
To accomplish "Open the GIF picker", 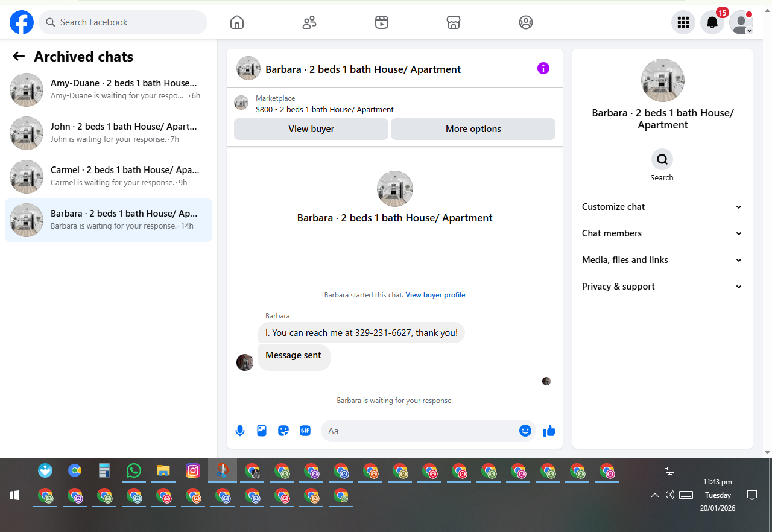I will (305, 431).
